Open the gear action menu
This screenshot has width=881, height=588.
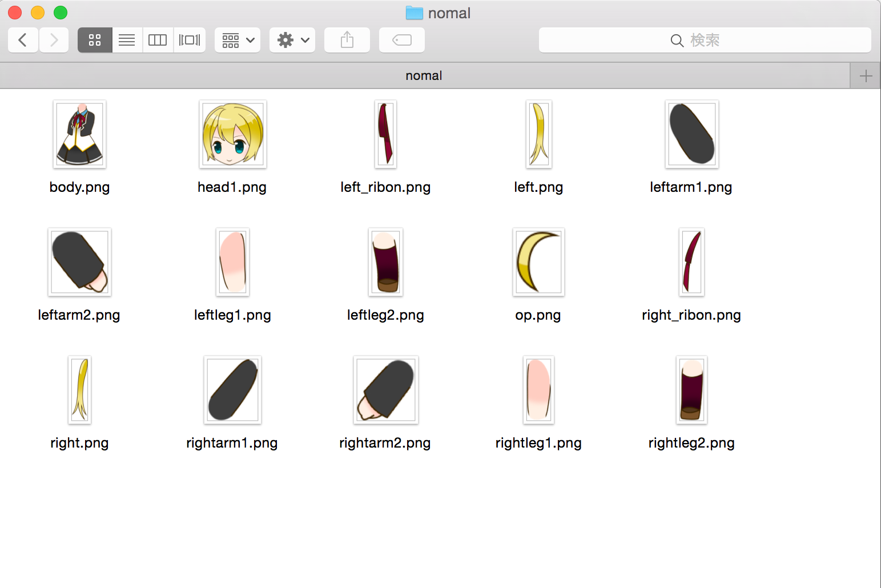pos(292,40)
